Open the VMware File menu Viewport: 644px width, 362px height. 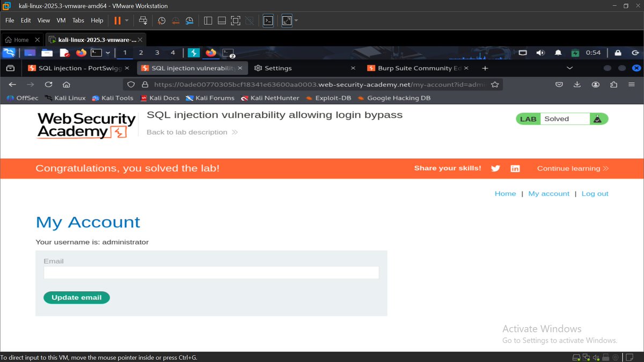(x=10, y=20)
